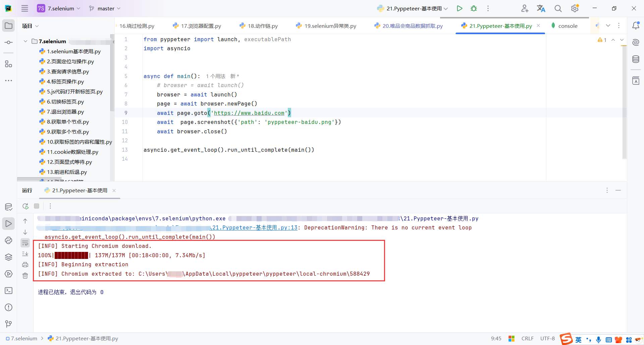
Task: Click the Stop process square button
Action: (37, 206)
